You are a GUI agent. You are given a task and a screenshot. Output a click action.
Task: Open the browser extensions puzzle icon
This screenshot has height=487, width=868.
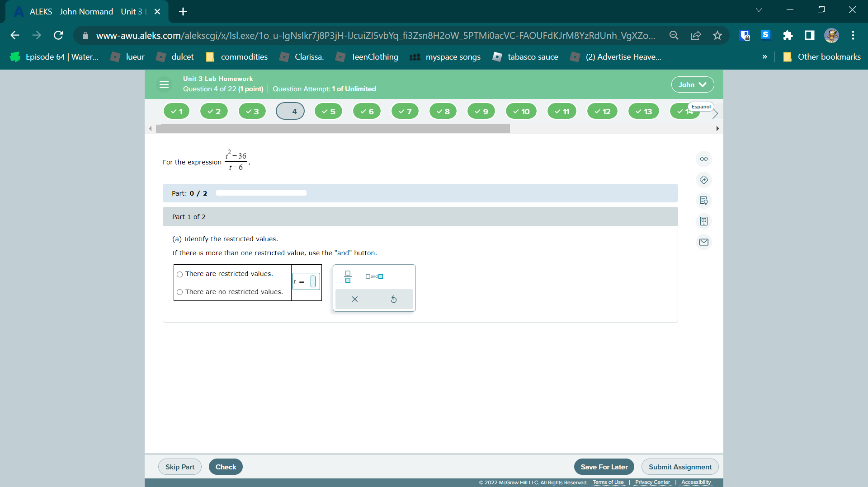pos(788,35)
